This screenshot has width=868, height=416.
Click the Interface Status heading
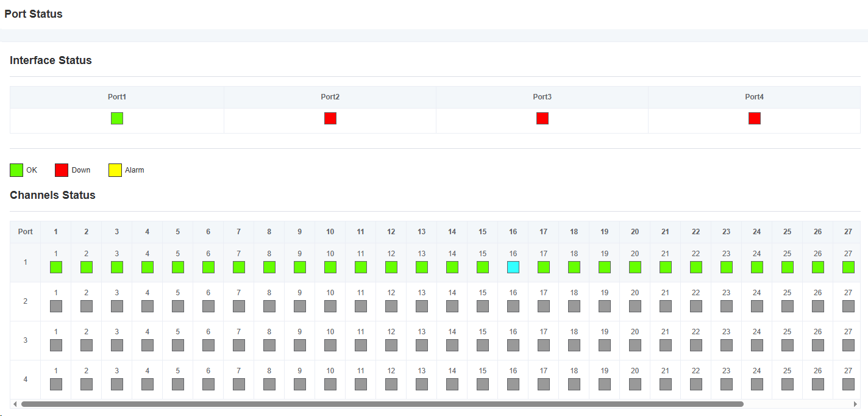coord(51,60)
